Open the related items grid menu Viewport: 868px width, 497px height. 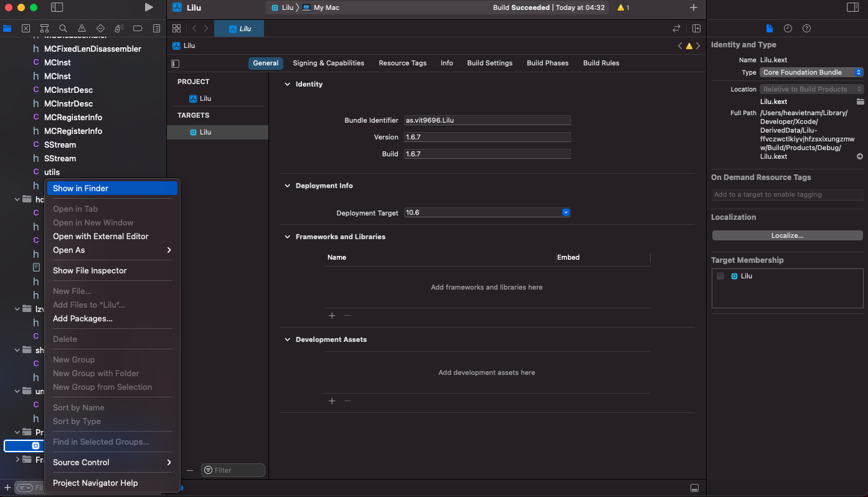[x=176, y=29]
